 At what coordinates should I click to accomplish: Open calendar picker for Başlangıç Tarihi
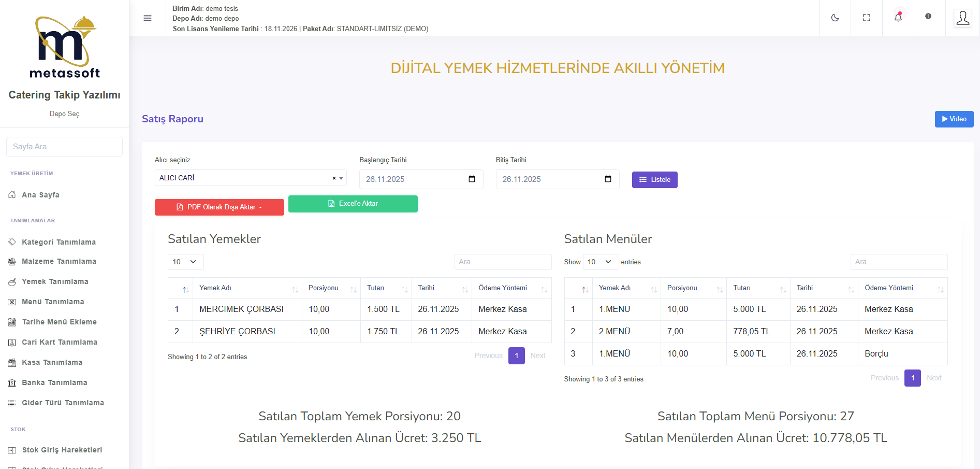click(x=472, y=179)
